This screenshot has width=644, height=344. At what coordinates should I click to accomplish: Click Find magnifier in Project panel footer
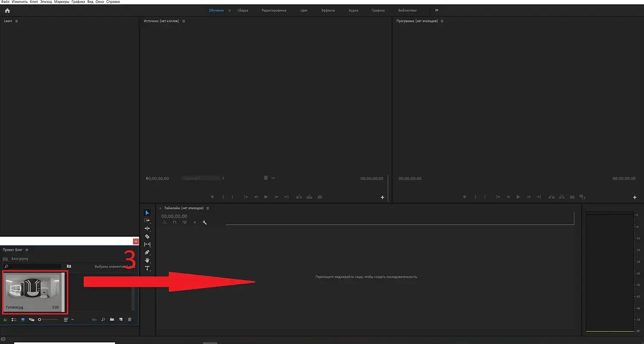click(103, 320)
